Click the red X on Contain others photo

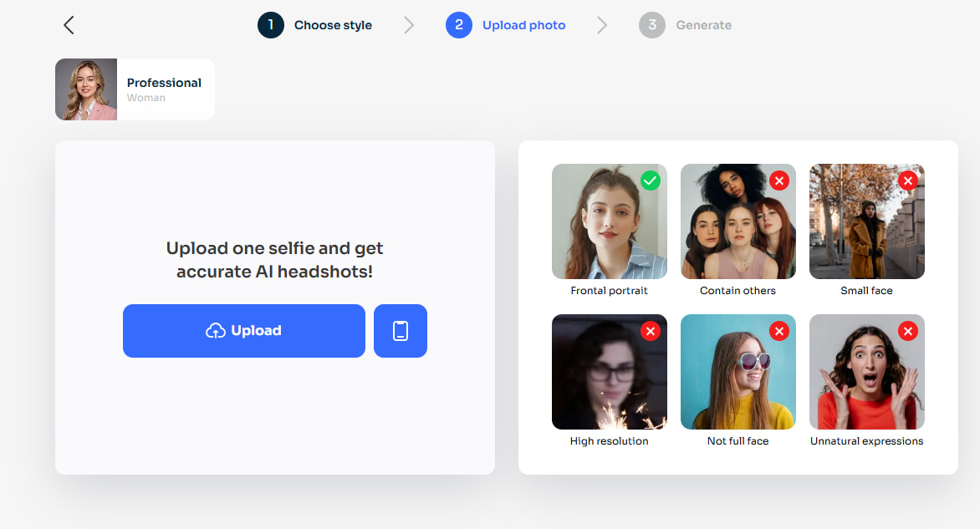[778, 181]
